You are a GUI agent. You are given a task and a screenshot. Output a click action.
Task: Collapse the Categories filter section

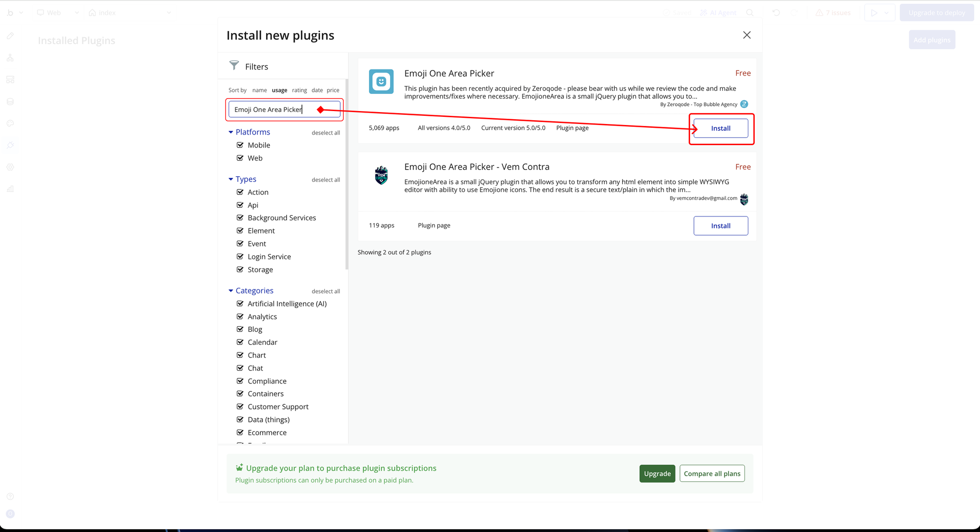(231, 291)
